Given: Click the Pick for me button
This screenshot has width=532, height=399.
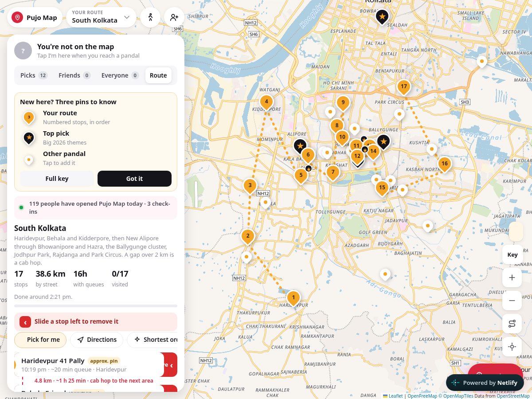Looking at the screenshot, I should point(40,340).
